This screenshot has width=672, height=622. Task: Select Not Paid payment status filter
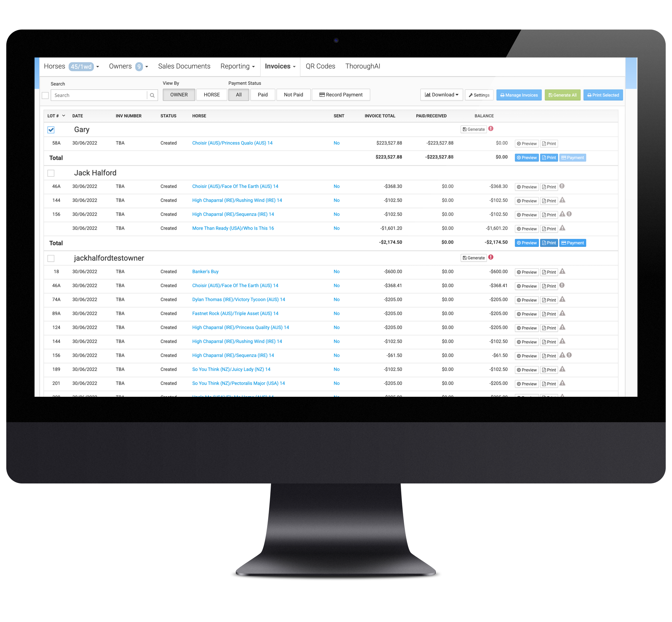tap(293, 94)
